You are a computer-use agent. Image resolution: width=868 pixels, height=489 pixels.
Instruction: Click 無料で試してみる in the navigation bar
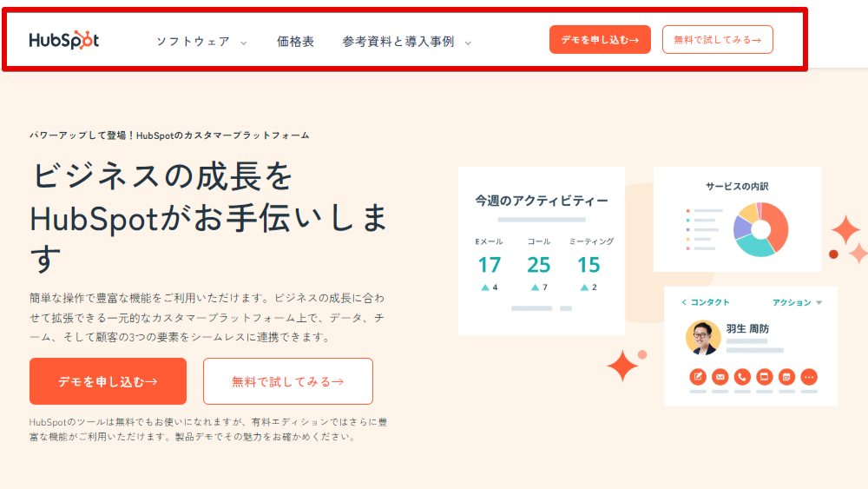[x=718, y=39]
